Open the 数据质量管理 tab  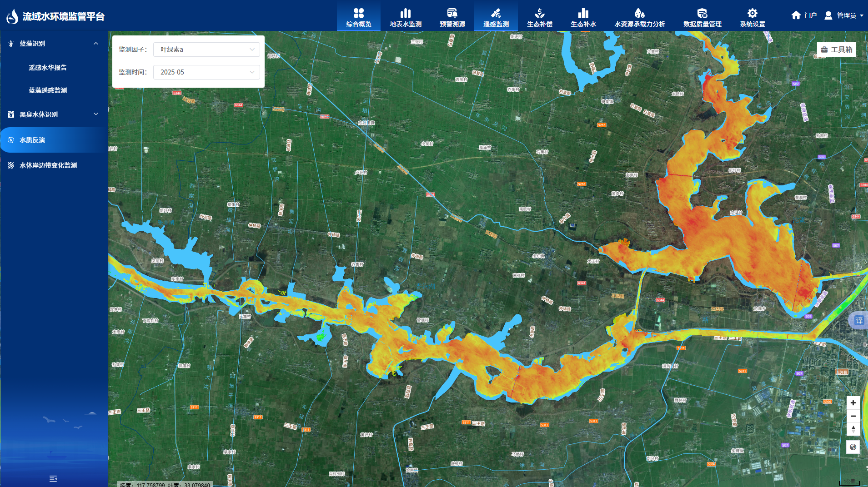[702, 17]
